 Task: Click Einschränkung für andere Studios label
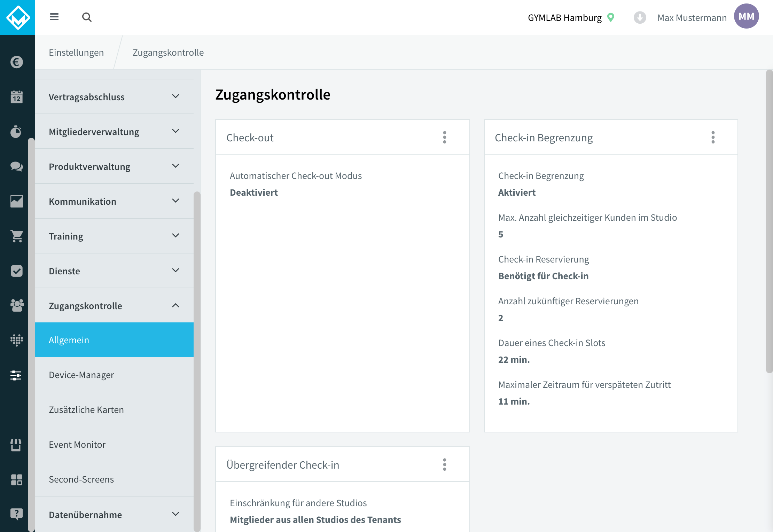point(298,503)
